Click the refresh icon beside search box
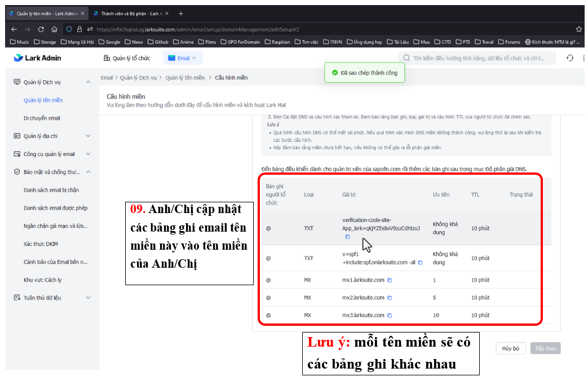 570,58
